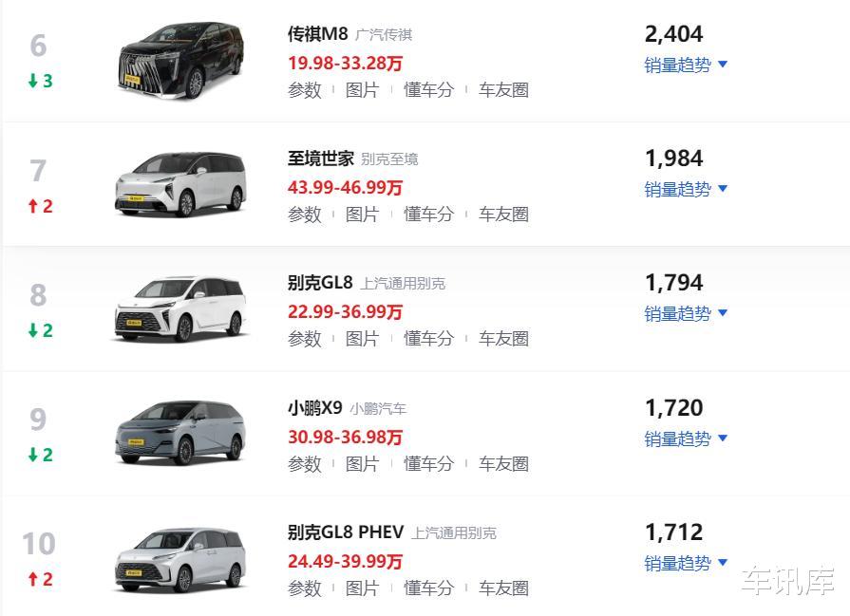Open the 小鹏X9 model name link
Viewport: 850px width, 616px height.
(314, 408)
